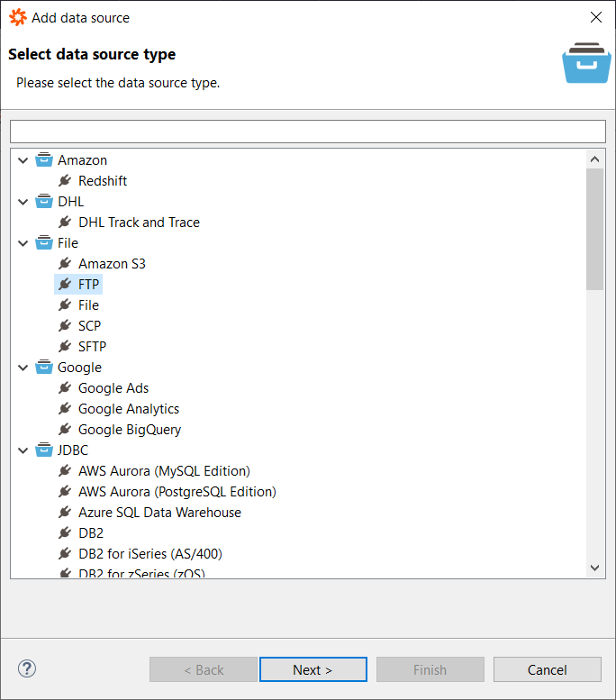Image resolution: width=616 pixels, height=700 pixels.
Task: Click the Amazon S3 plug icon
Action: 65,264
